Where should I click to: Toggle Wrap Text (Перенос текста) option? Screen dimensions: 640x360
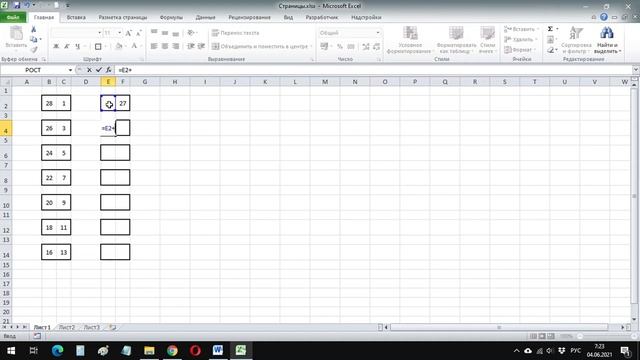236,33
